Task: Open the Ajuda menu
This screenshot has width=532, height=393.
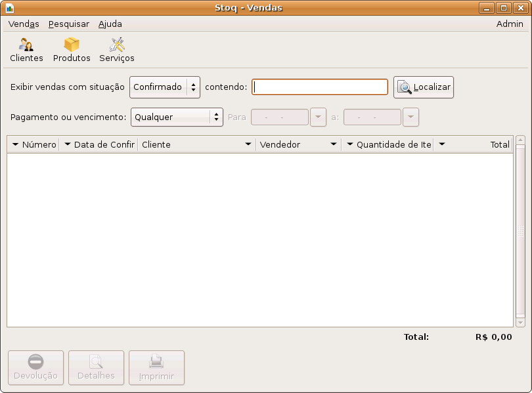Action: pos(110,24)
